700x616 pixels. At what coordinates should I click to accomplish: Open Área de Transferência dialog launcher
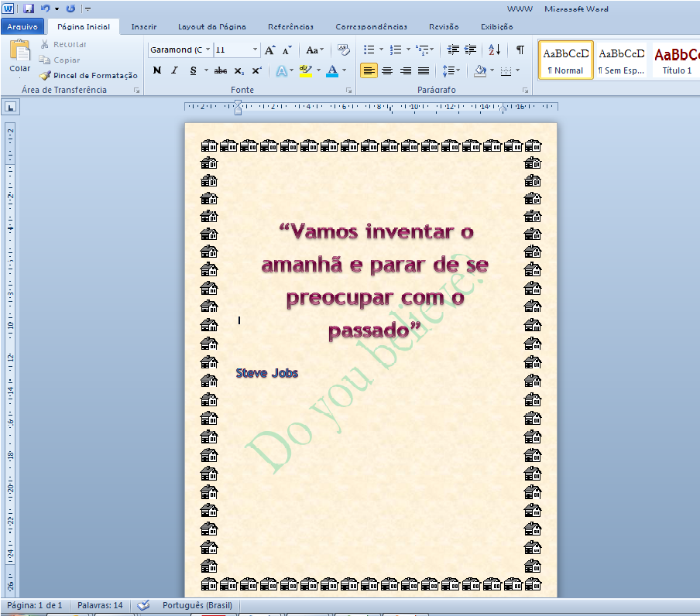point(136,90)
